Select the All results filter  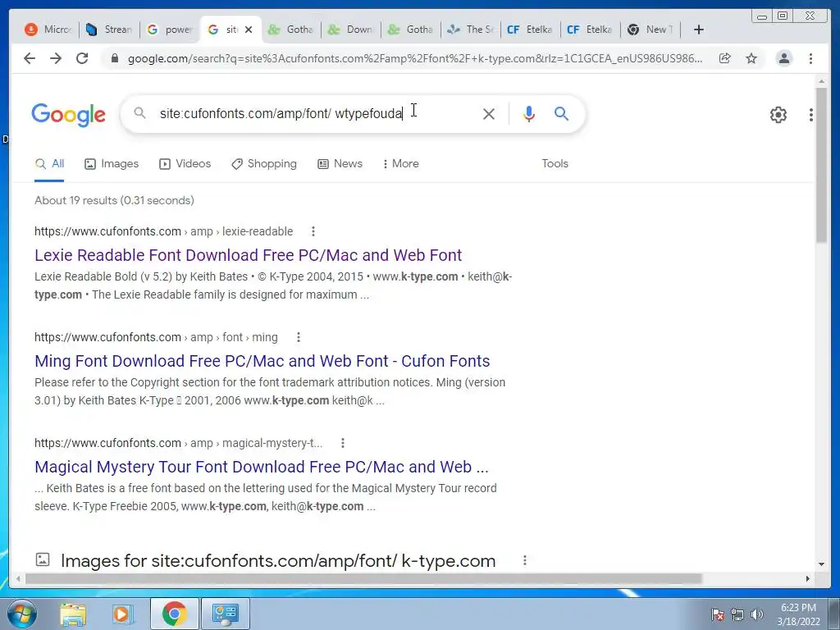49,164
